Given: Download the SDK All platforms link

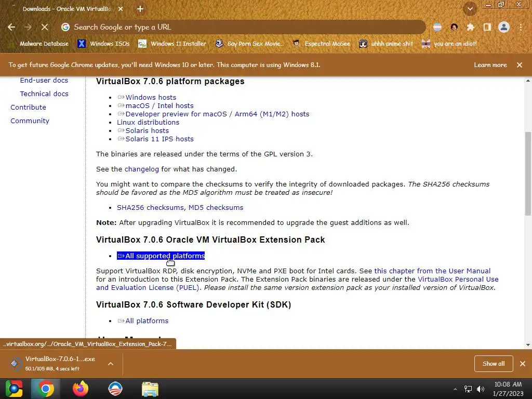Looking at the screenshot, I should [x=143, y=321].
